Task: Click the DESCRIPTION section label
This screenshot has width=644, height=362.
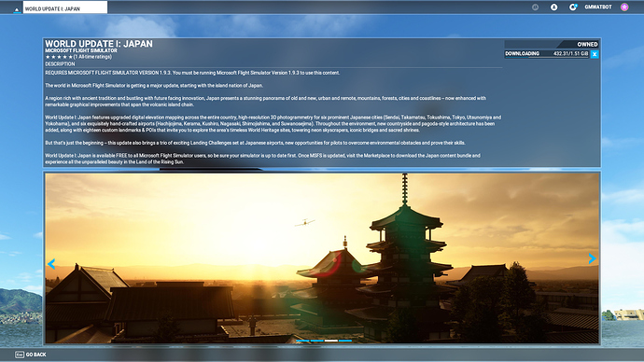Action: (60, 64)
